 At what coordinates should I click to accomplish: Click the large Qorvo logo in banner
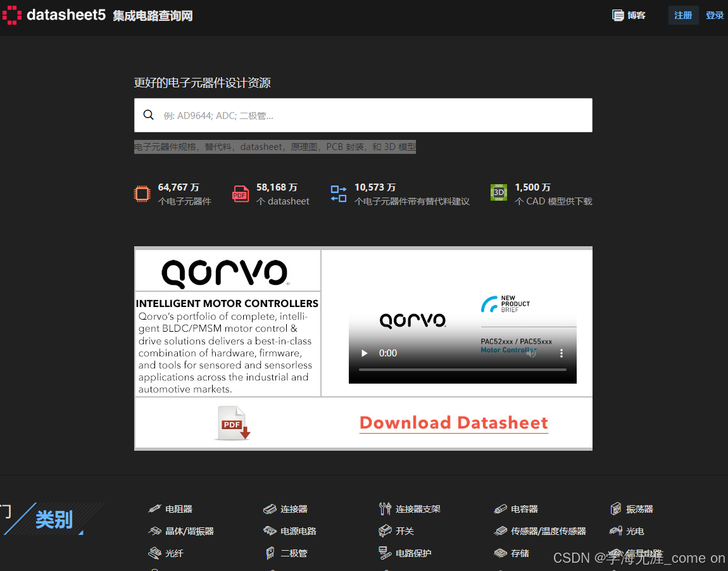(225, 273)
